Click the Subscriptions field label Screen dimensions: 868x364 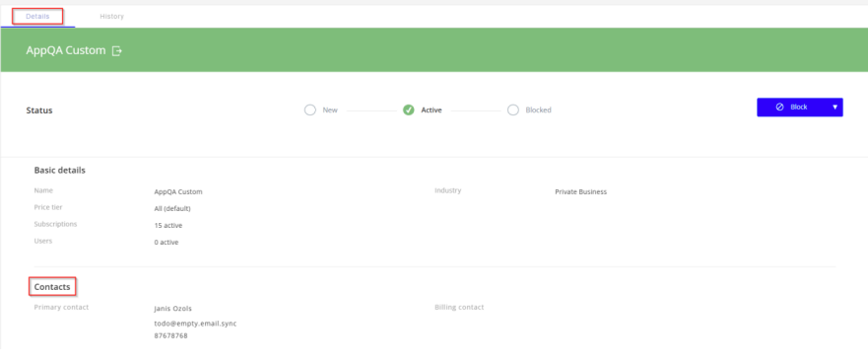pos(55,224)
